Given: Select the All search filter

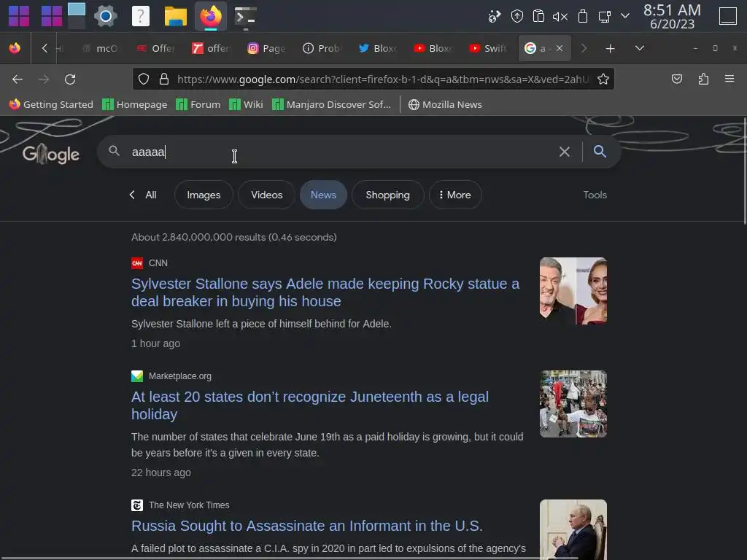Looking at the screenshot, I should tap(150, 195).
